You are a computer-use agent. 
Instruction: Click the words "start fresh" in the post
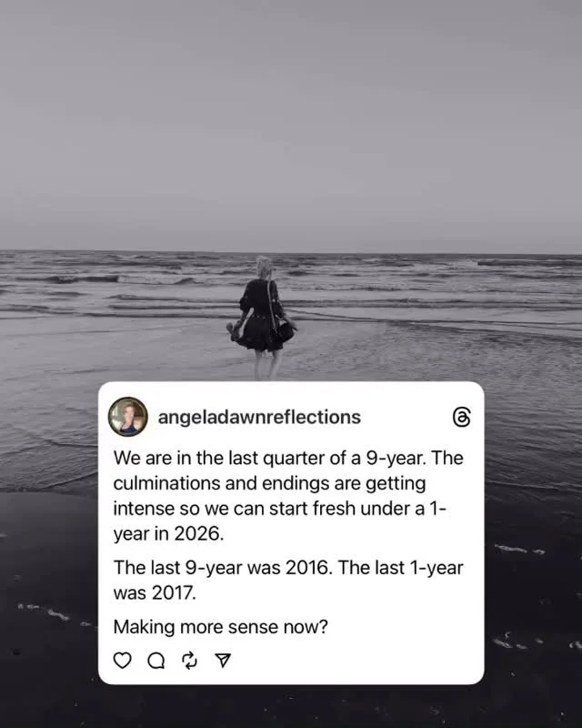(x=312, y=509)
